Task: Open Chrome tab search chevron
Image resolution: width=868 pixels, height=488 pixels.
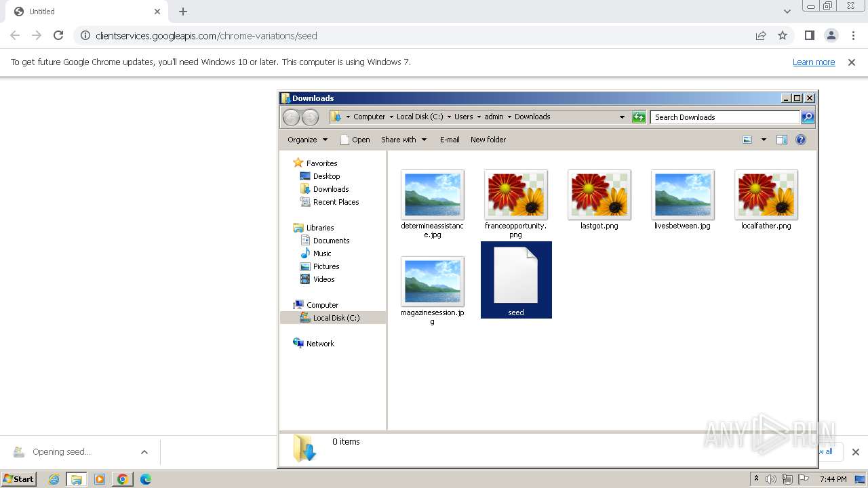Action: 787,12
